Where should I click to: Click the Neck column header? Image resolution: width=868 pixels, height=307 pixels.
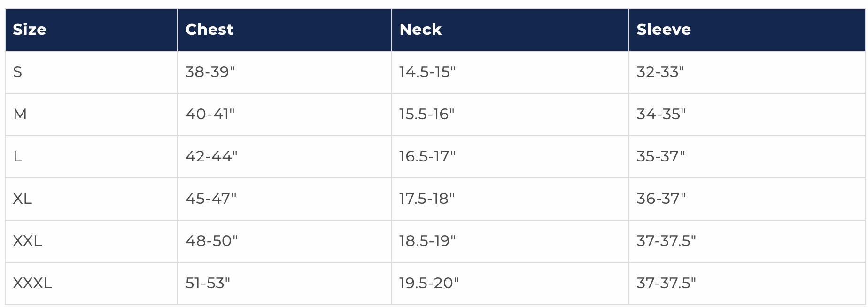[420, 30]
